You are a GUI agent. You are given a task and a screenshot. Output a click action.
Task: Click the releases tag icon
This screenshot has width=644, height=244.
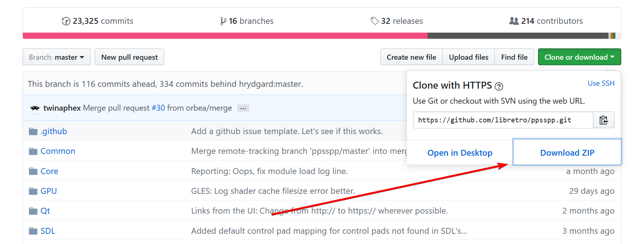[374, 21]
